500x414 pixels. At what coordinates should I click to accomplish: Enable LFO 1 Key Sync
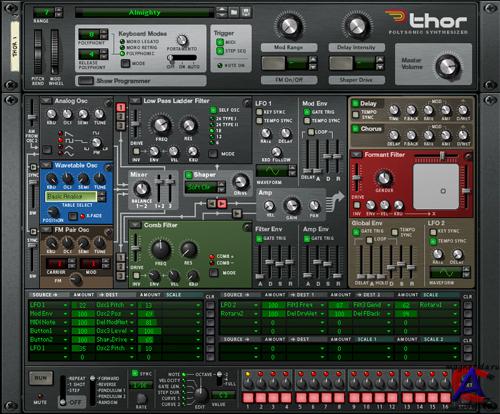(259, 112)
